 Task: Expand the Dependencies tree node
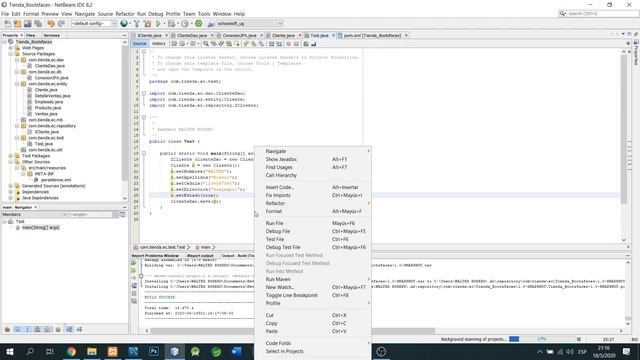tap(11, 192)
